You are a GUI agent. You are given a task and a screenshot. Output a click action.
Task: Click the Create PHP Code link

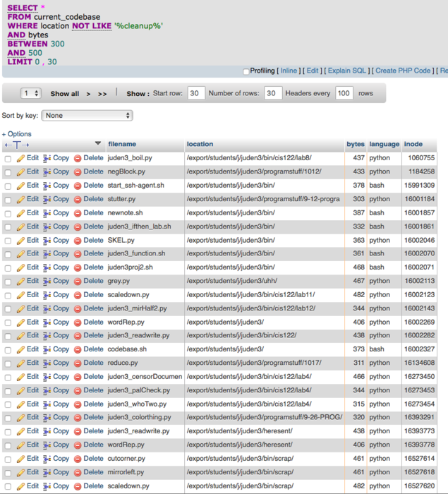coord(403,71)
